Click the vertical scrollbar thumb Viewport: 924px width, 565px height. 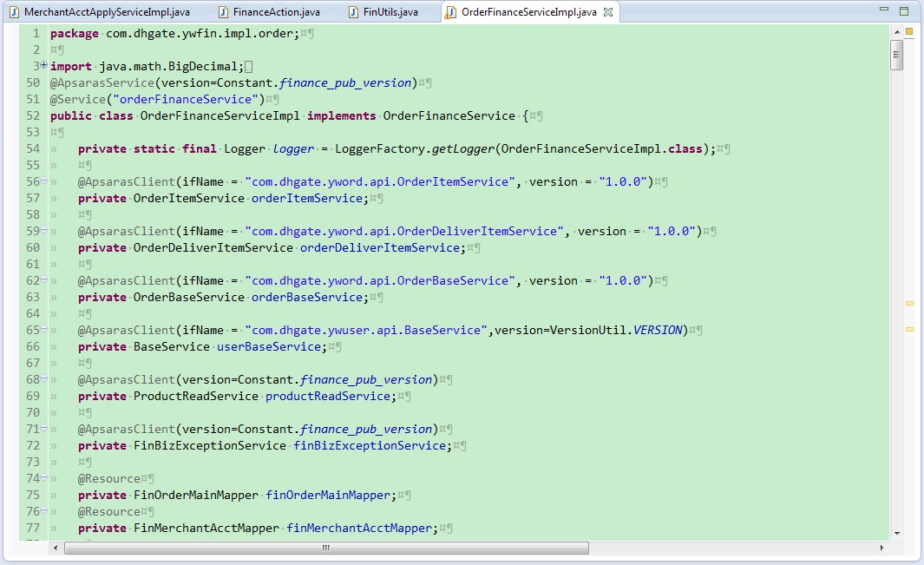click(x=896, y=55)
